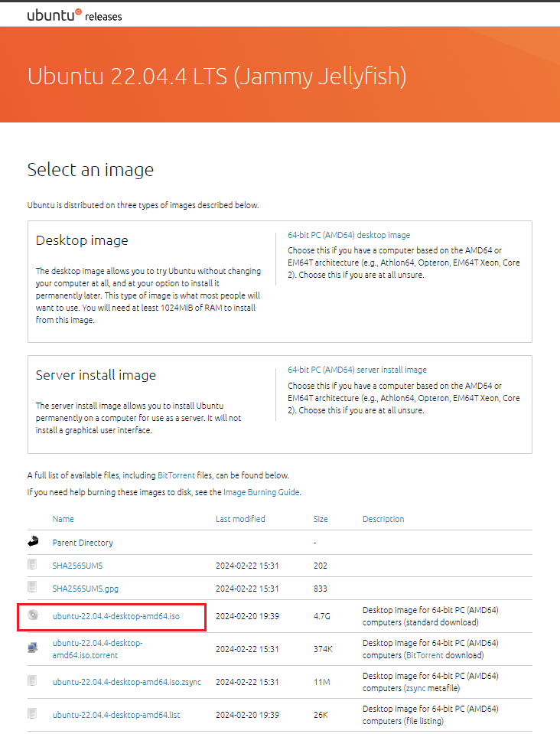
Task: Open the ubuntu-22.04.4-desktop-amd64.list file link
Action: point(116,715)
